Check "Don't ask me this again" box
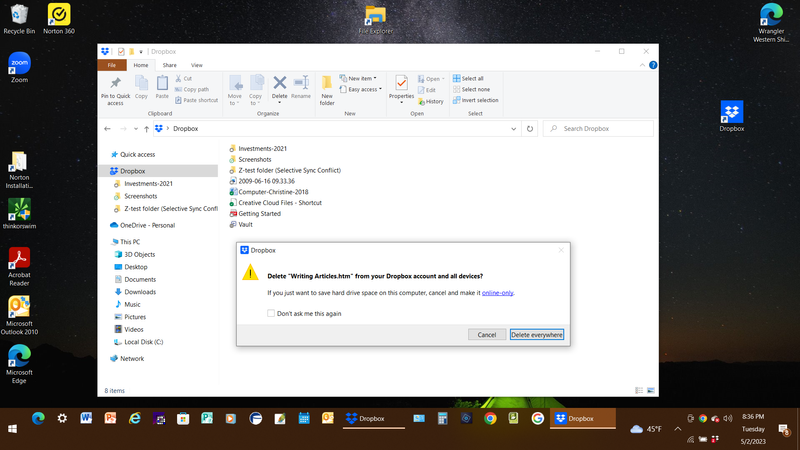 pyautogui.click(x=271, y=313)
